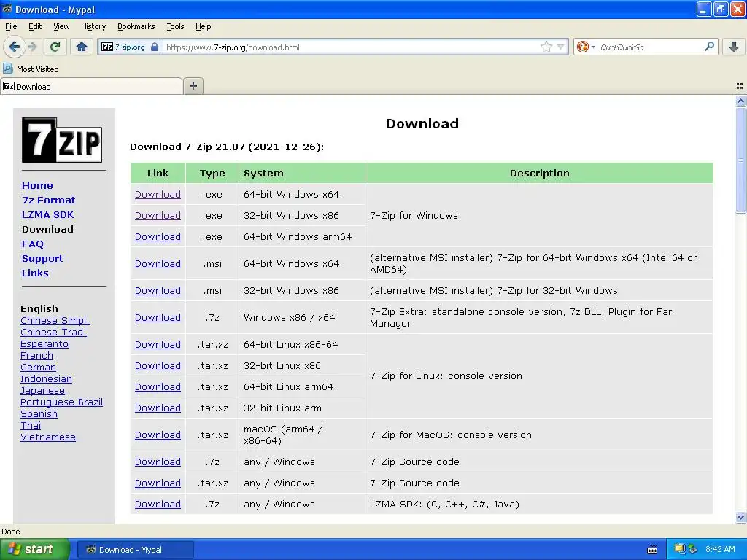Switch language to Vietnamese
Image resolution: width=747 pixels, height=560 pixels.
[x=47, y=437]
